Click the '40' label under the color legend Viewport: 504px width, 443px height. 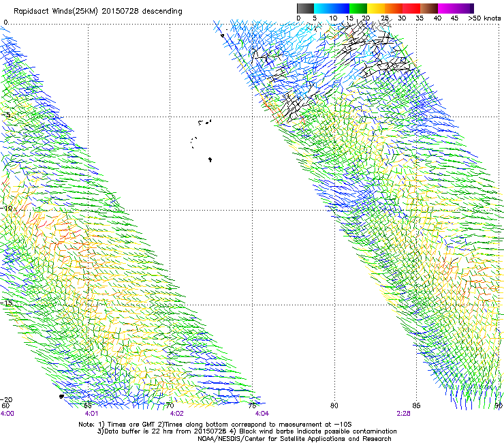[x=437, y=18]
